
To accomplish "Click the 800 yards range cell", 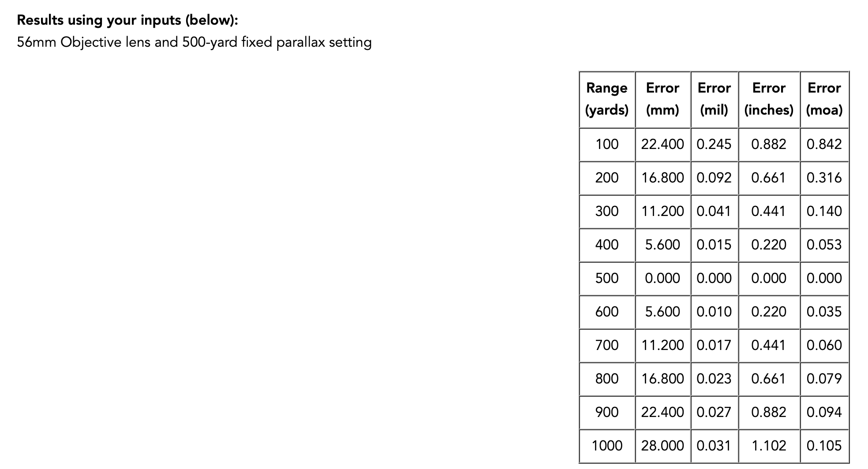I will [607, 379].
